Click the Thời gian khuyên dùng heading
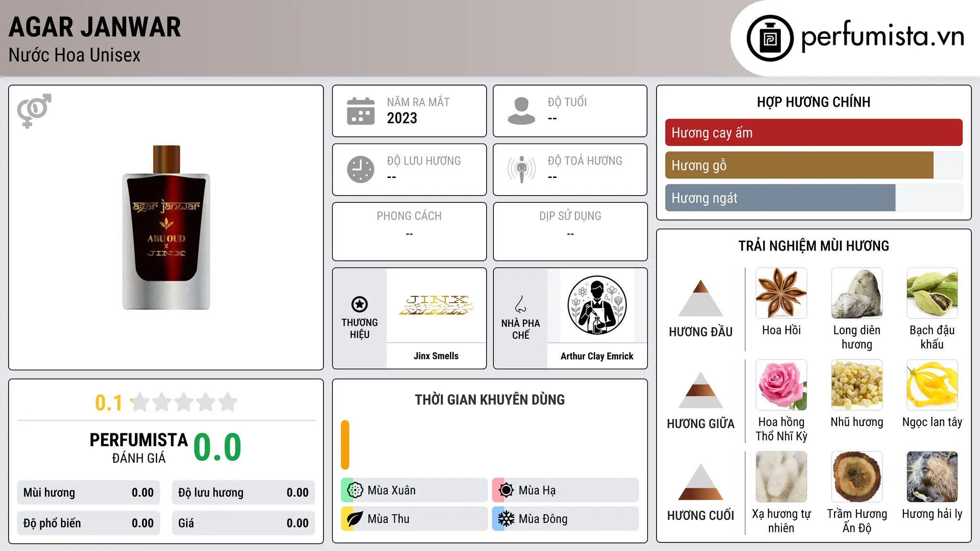The height and width of the screenshot is (551, 980). click(x=490, y=399)
